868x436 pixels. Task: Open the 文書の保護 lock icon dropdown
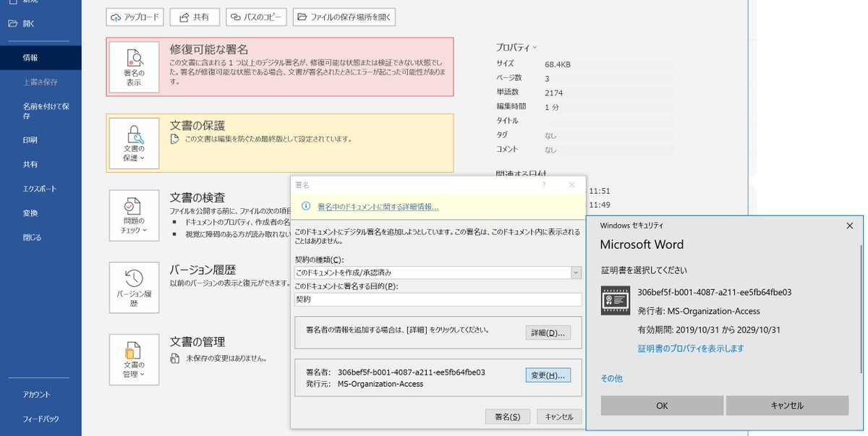[134, 143]
